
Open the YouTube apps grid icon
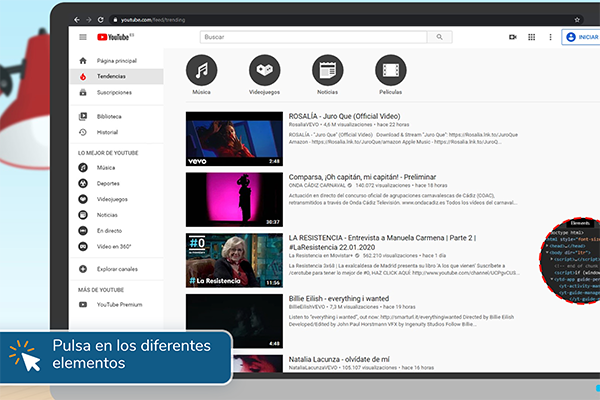pyautogui.click(x=532, y=37)
